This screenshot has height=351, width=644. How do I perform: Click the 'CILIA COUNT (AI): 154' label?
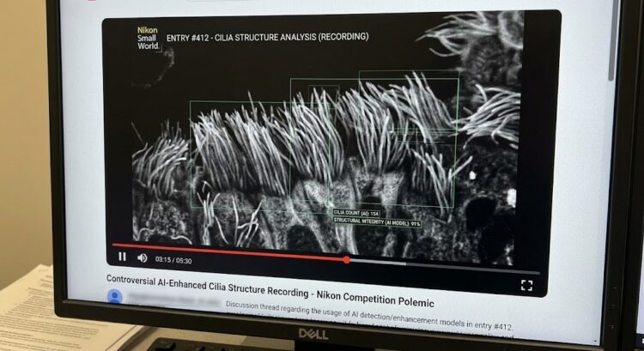click(x=356, y=213)
